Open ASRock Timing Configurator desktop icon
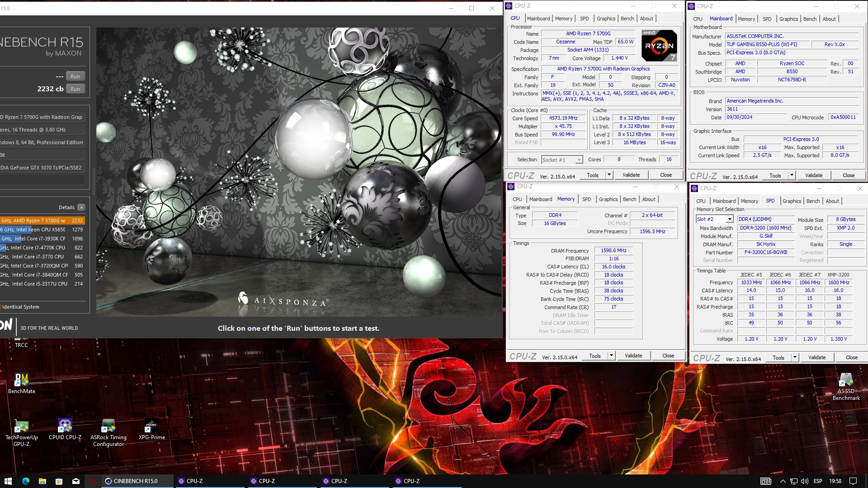Screen dimensions: 868x488 (108, 433)
